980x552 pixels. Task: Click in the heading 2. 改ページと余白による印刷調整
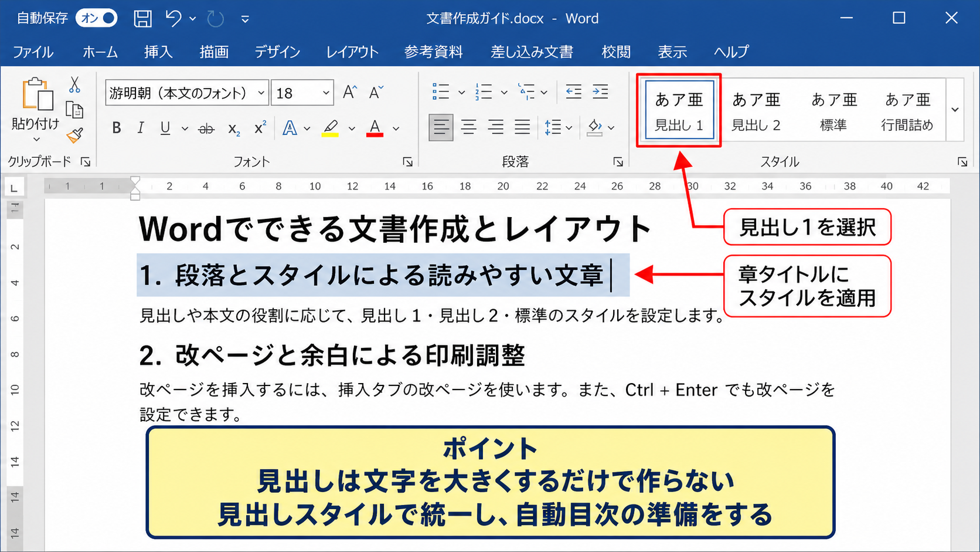pyautogui.click(x=332, y=355)
